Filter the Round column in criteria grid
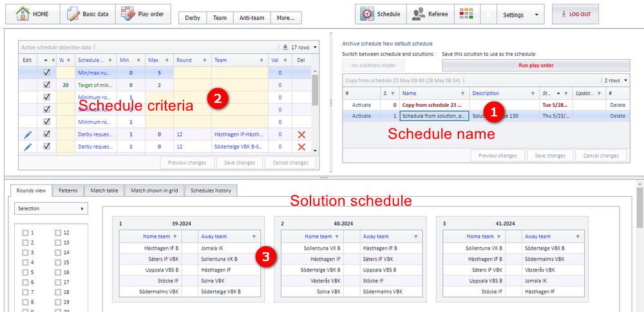This screenshot has width=644, height=312. 205,60
